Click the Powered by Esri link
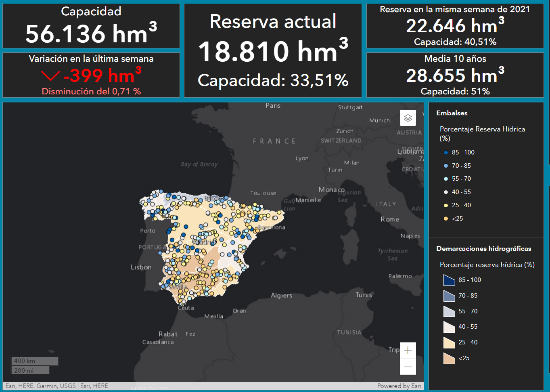This screenshot has height=392, width=550. [x=399, y=386]
